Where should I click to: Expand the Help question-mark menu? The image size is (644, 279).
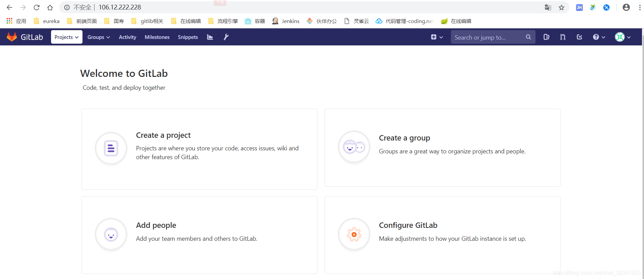pyautogui.click(x=599, y=37)
